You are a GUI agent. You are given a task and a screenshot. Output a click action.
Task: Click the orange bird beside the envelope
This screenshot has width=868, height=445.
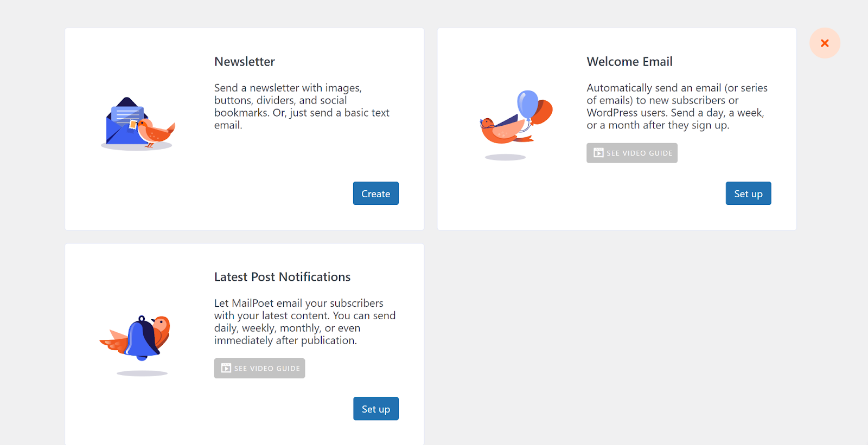pos(155,131)
